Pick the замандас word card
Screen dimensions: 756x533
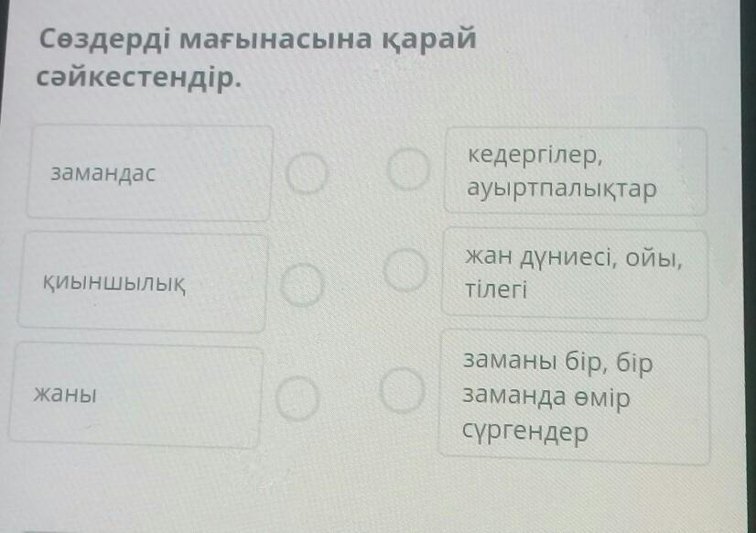point(149,173)
